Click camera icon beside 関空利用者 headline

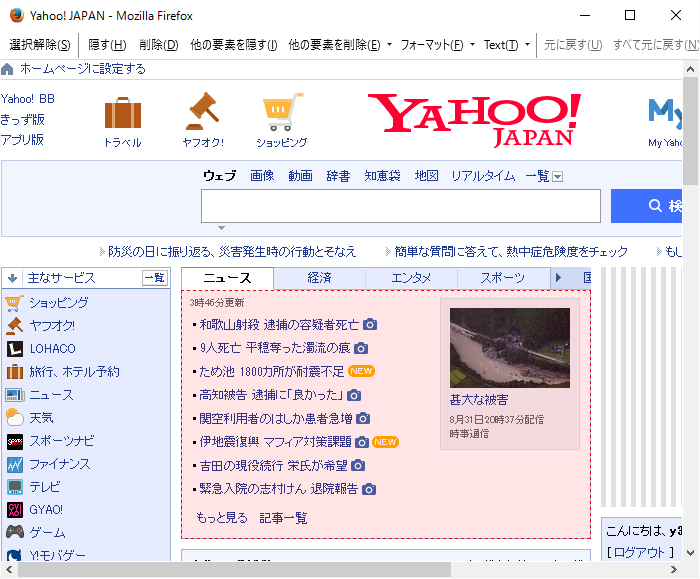click(363, 418)
